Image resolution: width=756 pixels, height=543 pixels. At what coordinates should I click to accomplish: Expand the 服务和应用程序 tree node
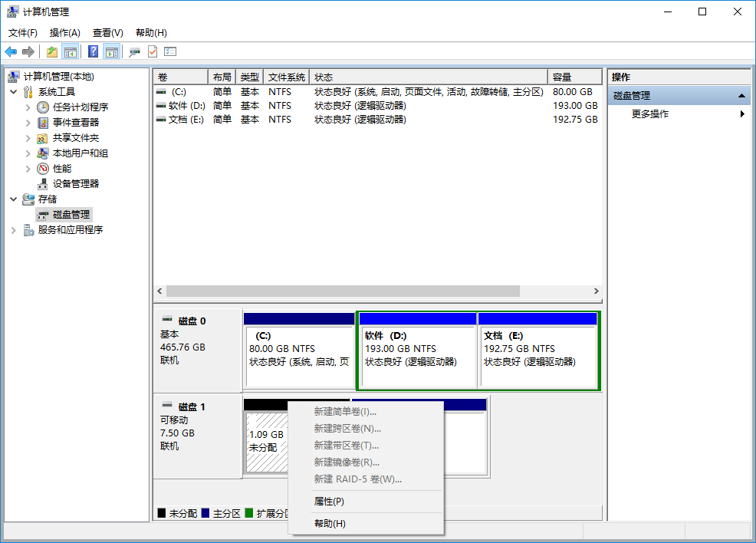14,230
